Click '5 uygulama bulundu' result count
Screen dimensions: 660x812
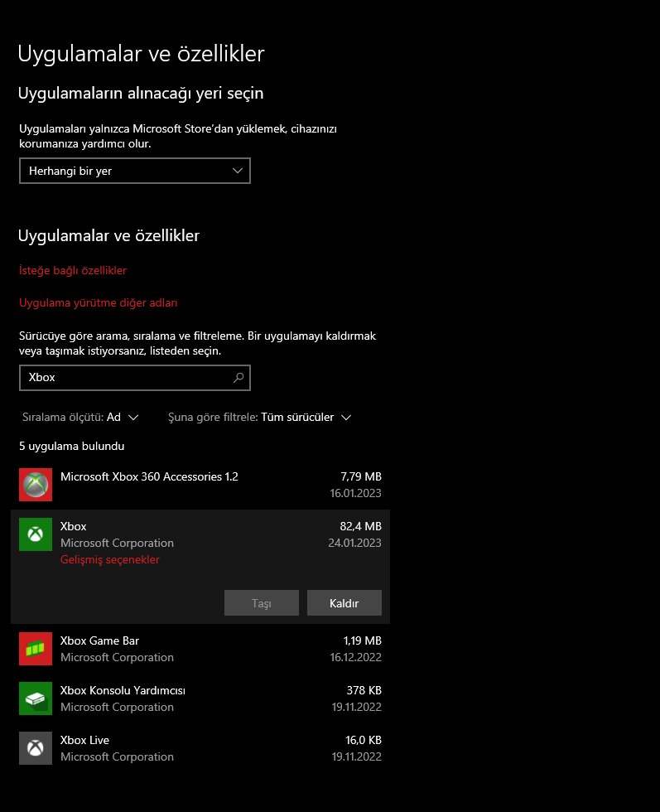(71, 447)
